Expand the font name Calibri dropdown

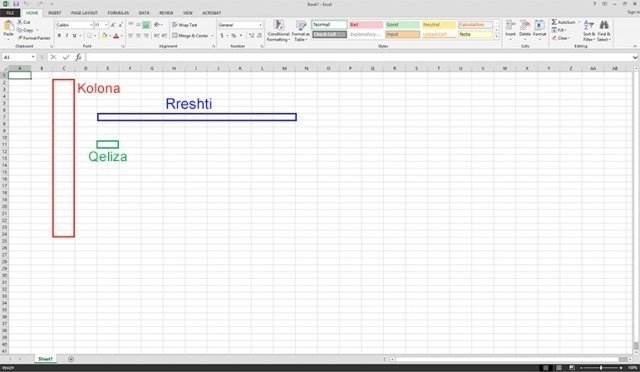(91, 25)
